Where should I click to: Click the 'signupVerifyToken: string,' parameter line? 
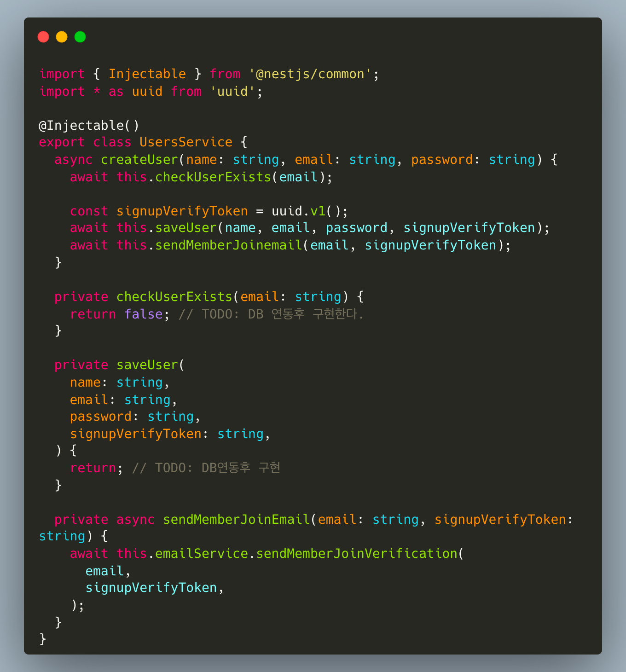[170, 434]
